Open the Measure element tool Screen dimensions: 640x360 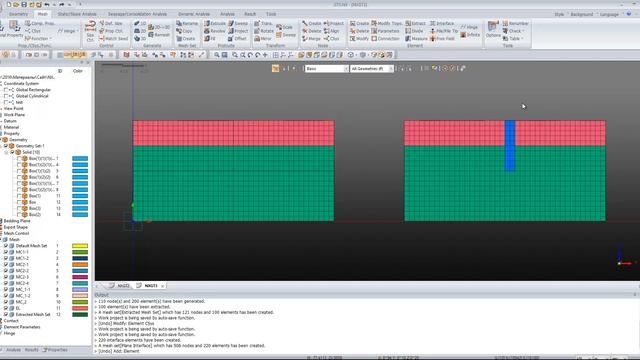coord(416,38)
